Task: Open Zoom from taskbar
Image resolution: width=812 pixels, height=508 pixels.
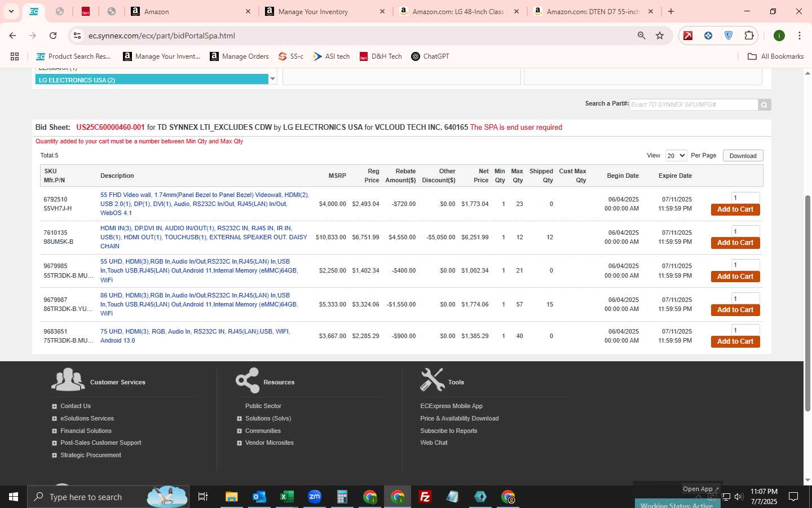Action: (315, 497)
